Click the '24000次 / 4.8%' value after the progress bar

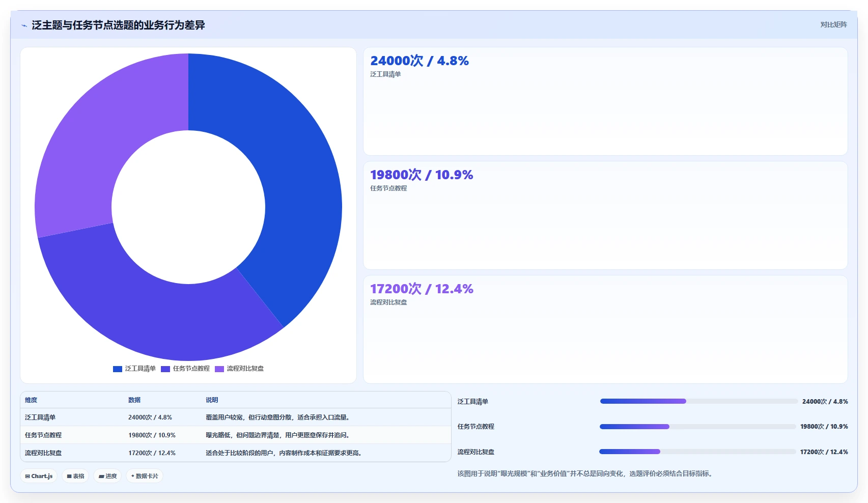click(x=825, y=402)
